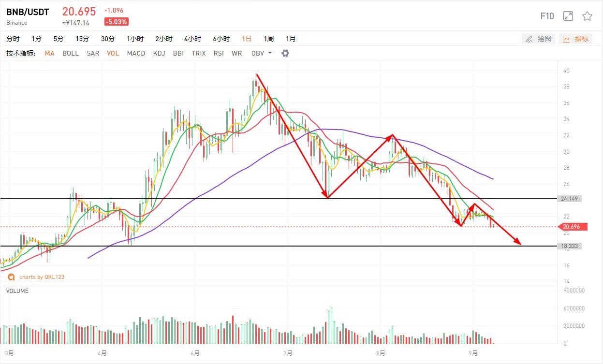This screenshot has width=603, height=364.
Task: Select the 4小时 timeframe
Action: 192,39
